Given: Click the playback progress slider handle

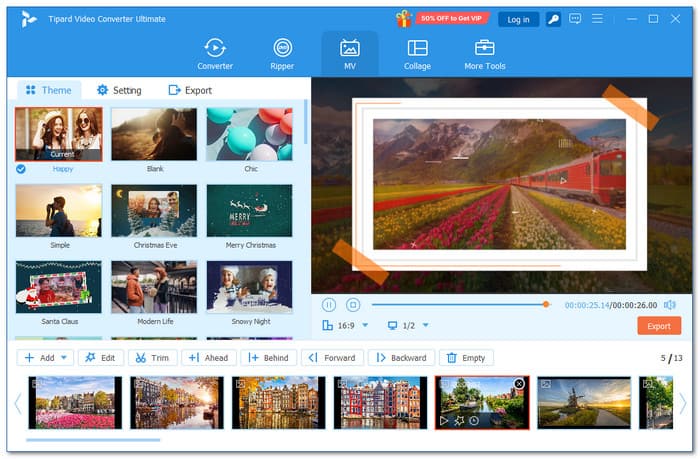Looking at the screenshot, I should 546,305.
